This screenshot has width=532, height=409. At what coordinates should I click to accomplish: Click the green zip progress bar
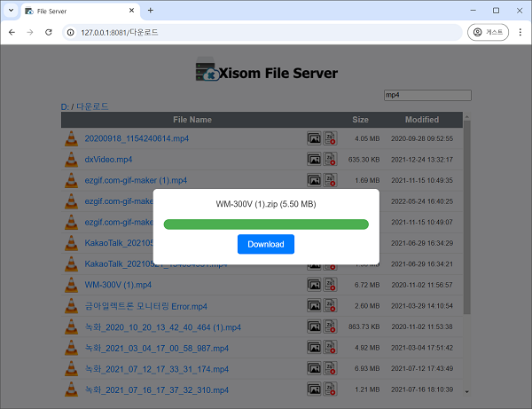coord(266,224)
